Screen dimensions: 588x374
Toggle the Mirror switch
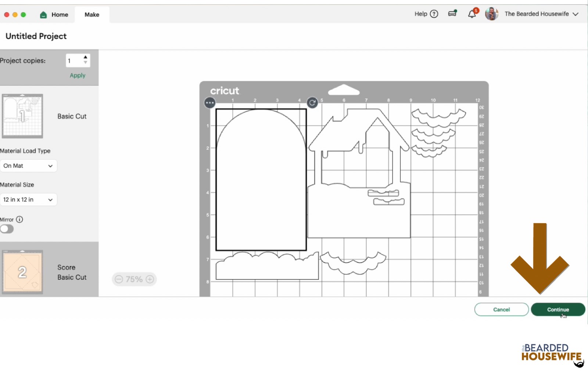7,229
